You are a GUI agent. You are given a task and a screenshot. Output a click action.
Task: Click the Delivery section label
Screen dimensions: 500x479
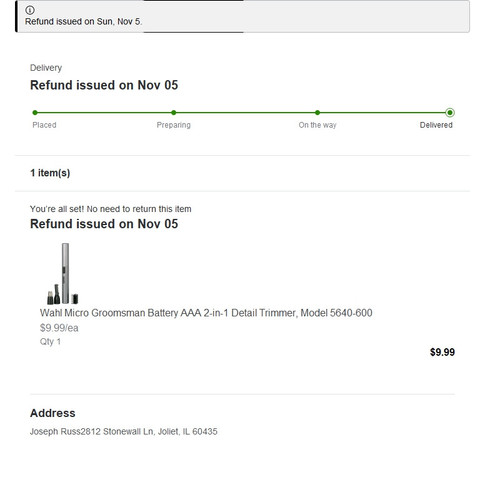click(46, 68)
